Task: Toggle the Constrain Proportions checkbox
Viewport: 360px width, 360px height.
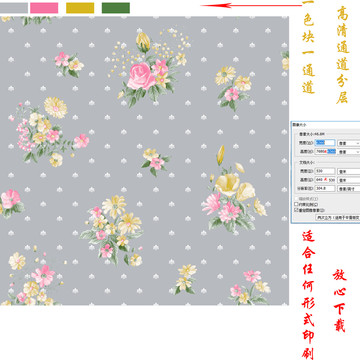Action: point(296,204)
